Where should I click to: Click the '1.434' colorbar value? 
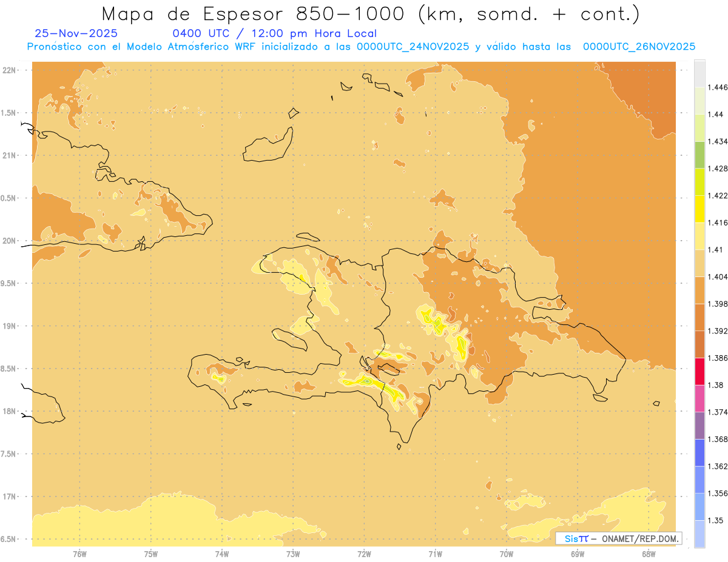[718, 141]
